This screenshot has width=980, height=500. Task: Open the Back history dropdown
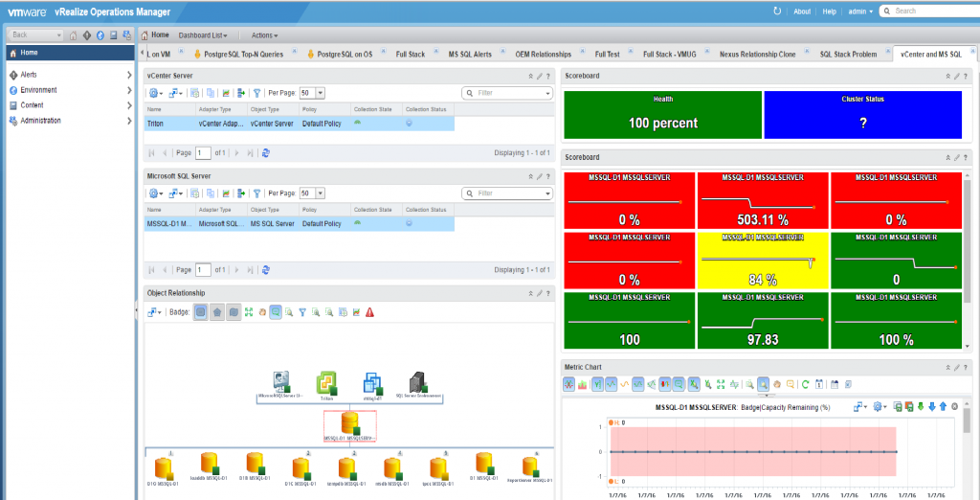59,35
